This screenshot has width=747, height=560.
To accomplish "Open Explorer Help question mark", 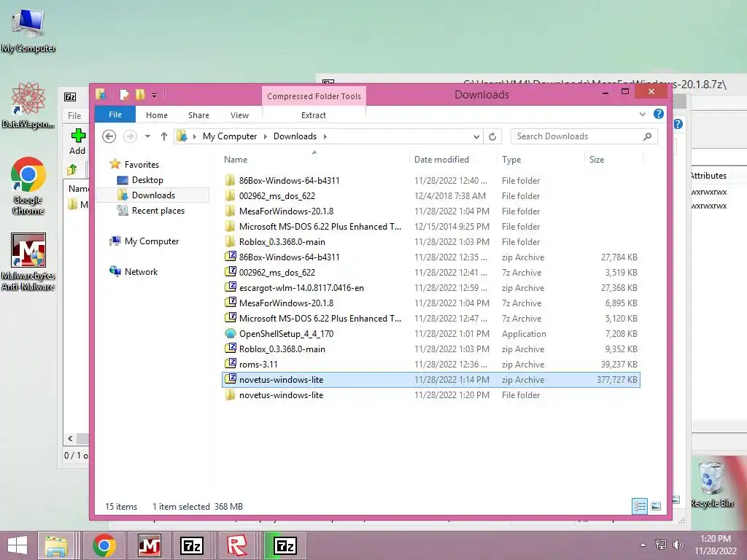I will [659, 114].
